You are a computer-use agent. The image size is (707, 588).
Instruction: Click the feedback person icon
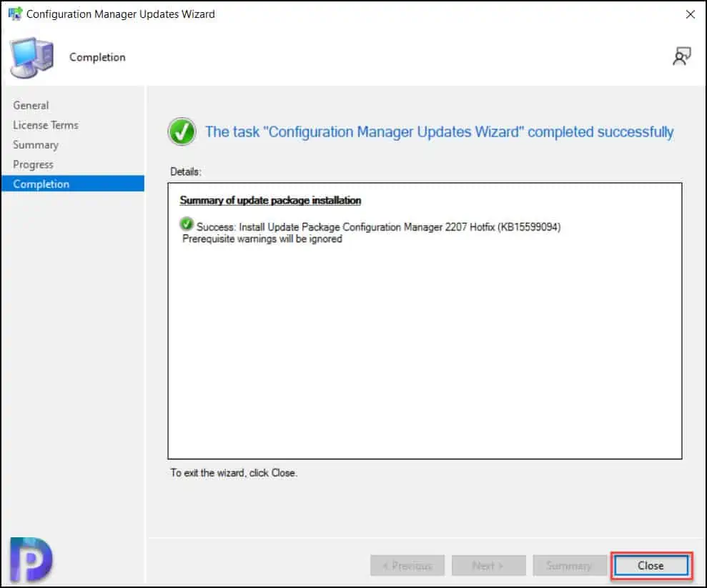coord(681,56)
